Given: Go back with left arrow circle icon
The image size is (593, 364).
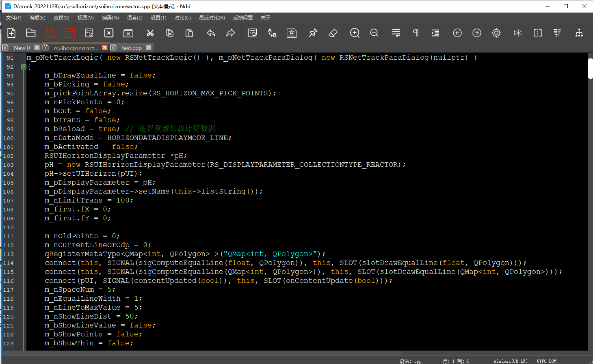Looking at the screenshot, I should [457, 33].
